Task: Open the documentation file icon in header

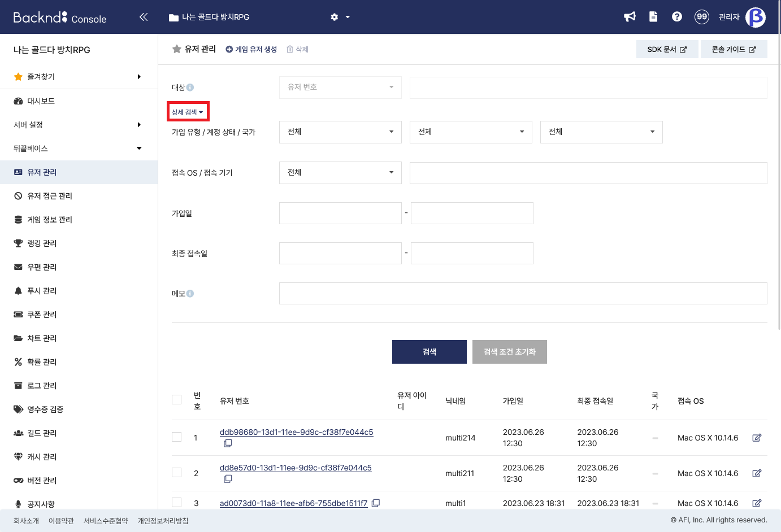Action: [x=653, y=17]
